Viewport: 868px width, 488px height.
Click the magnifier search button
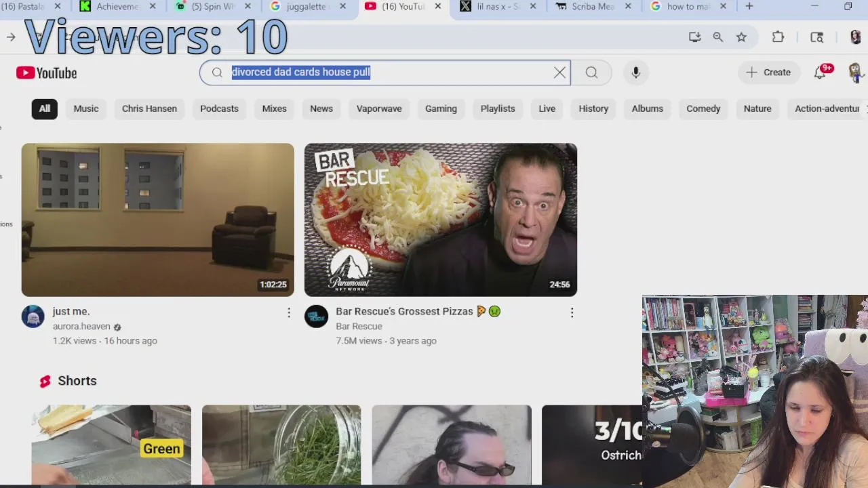591,73
